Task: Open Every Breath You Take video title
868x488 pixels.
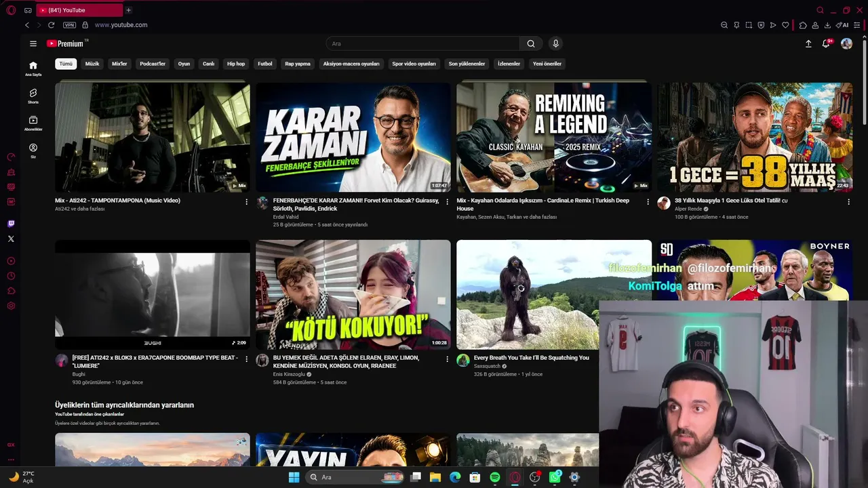Action: click(532, 358)
